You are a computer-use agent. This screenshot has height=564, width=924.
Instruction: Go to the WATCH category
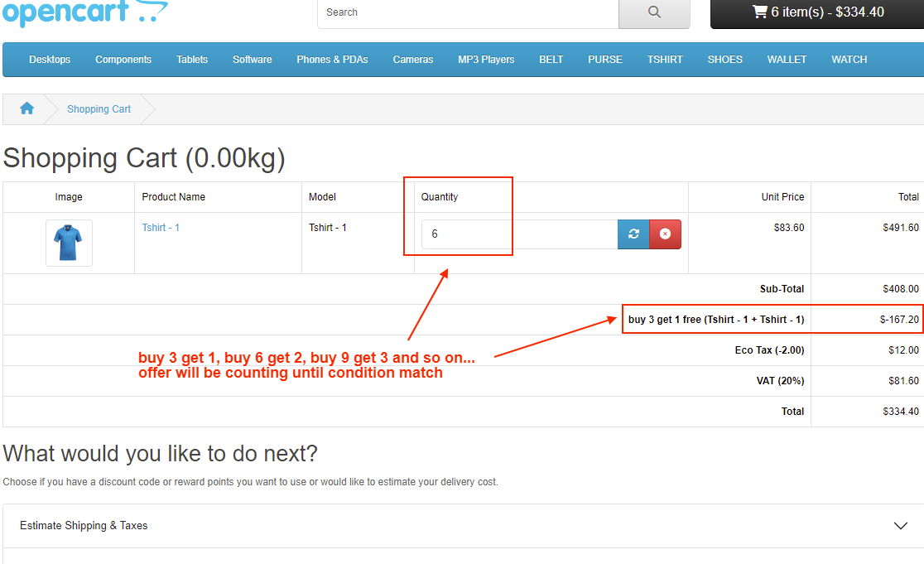(849, 60)
